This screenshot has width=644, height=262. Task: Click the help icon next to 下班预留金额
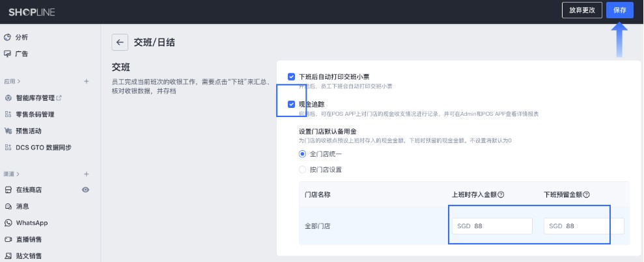pos(587,194)
